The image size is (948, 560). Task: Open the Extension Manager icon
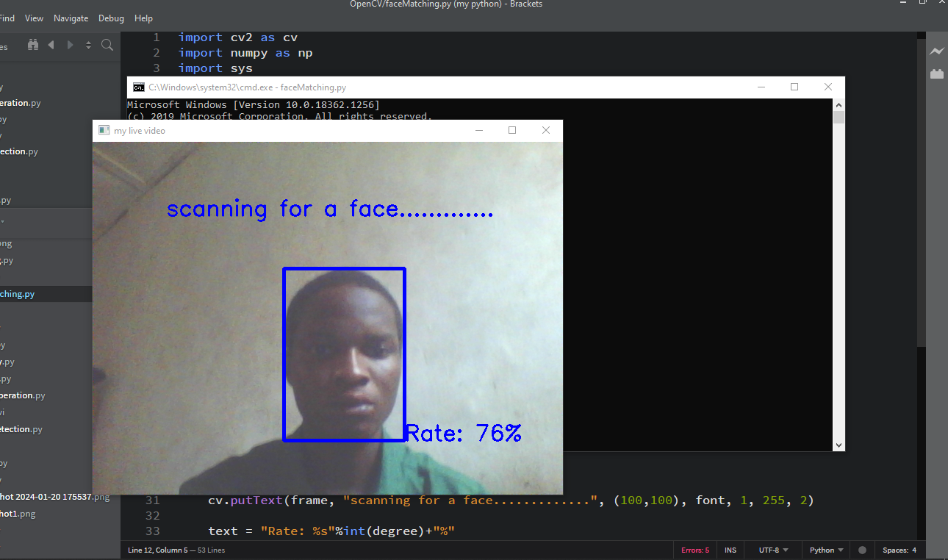[x=936, y=74]
